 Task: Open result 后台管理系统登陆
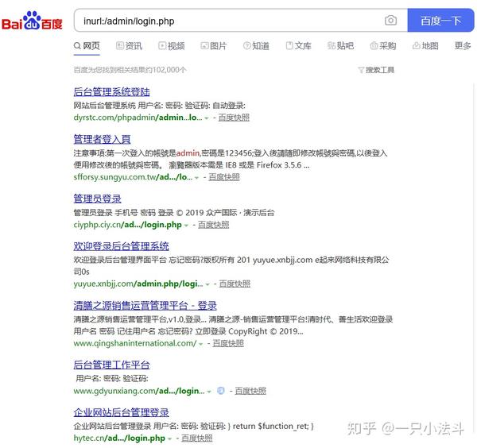coord(111,92)
